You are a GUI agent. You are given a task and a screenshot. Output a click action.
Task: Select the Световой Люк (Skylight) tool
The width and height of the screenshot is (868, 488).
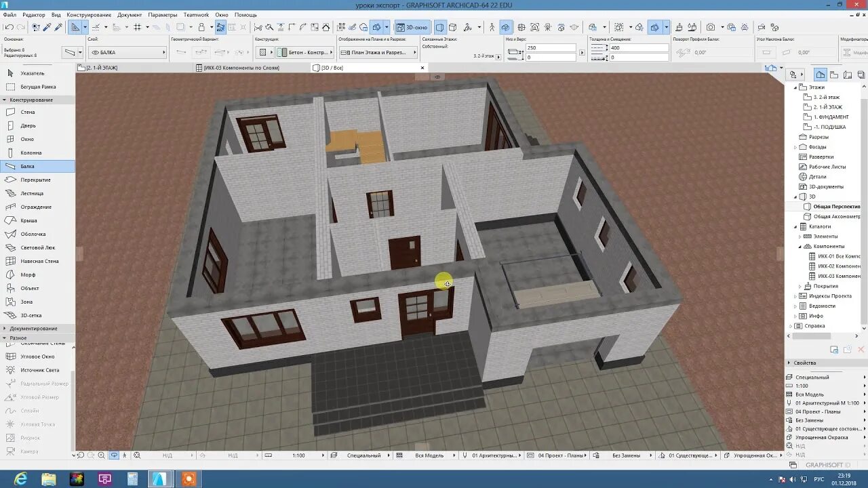coord(37,247)
